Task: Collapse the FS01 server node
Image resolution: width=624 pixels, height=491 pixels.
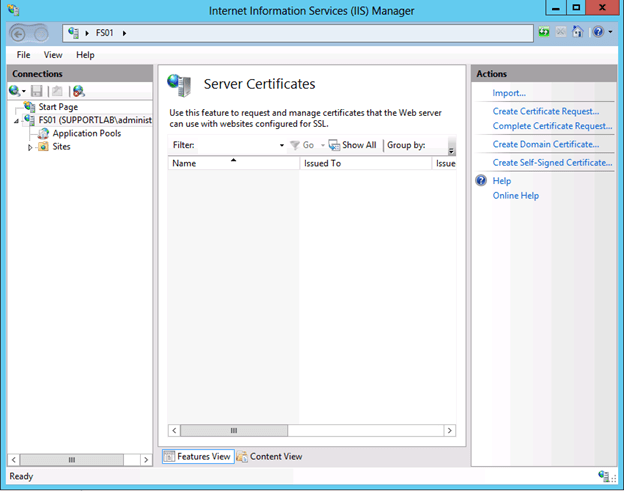Action: coord(16,121)
